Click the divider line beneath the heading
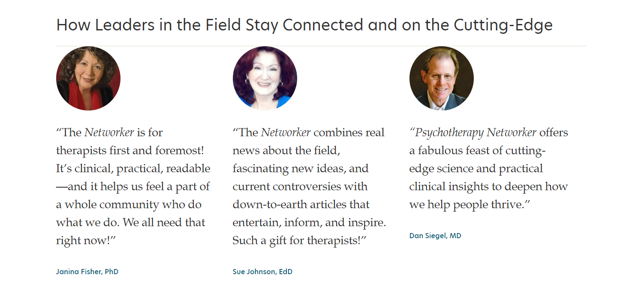This screenshot has height=296, width=644. tap(321, 46)
